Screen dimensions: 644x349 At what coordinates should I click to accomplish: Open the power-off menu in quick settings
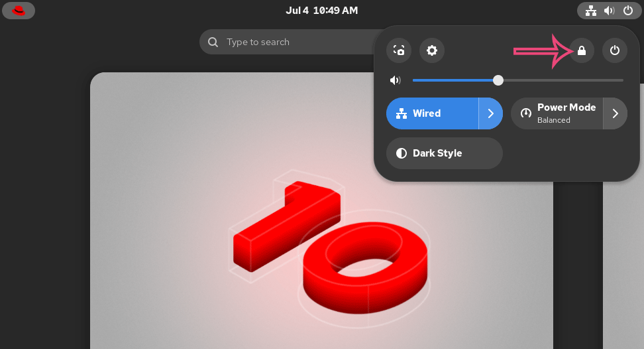click(614, 50)
